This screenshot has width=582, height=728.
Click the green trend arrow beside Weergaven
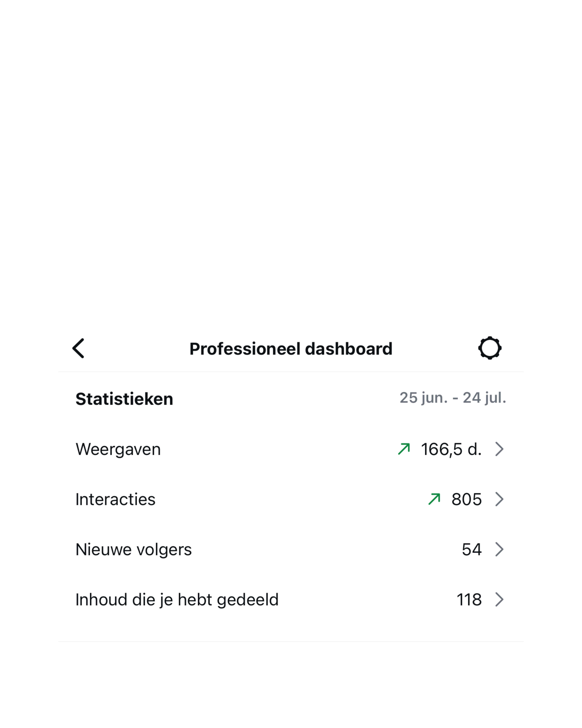point(404,449)
